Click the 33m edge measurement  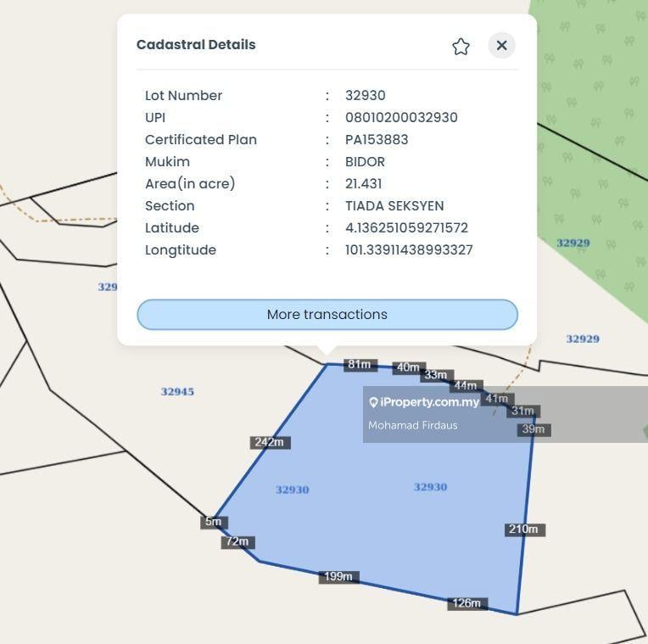coord(436,375)
